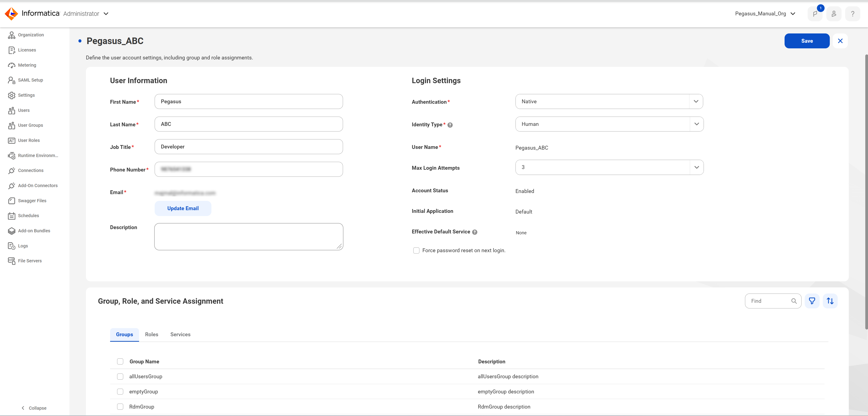Check the emptyGroup checkbox

[120, 392]
